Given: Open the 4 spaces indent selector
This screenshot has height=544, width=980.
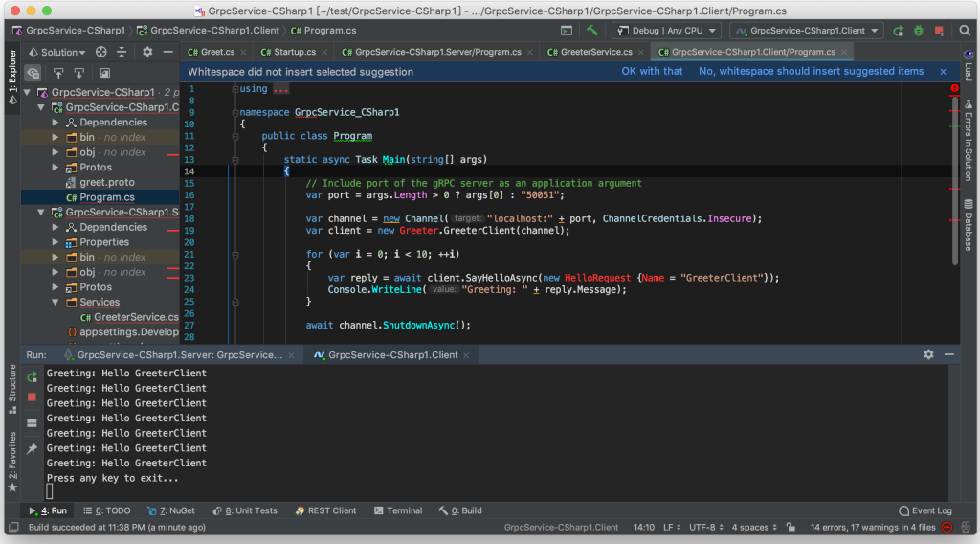Looking at the screenshot, I should point(754,527).
